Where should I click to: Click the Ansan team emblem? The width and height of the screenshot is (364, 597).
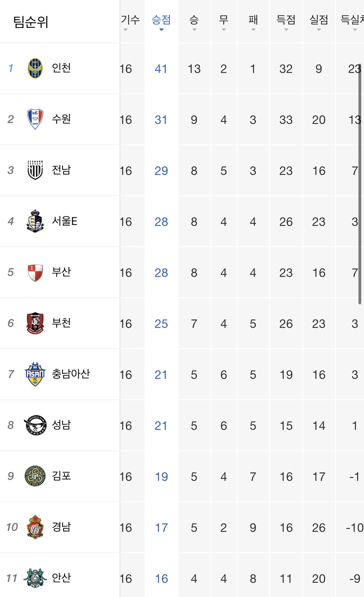pyautogui.click(x=35, y=578)
